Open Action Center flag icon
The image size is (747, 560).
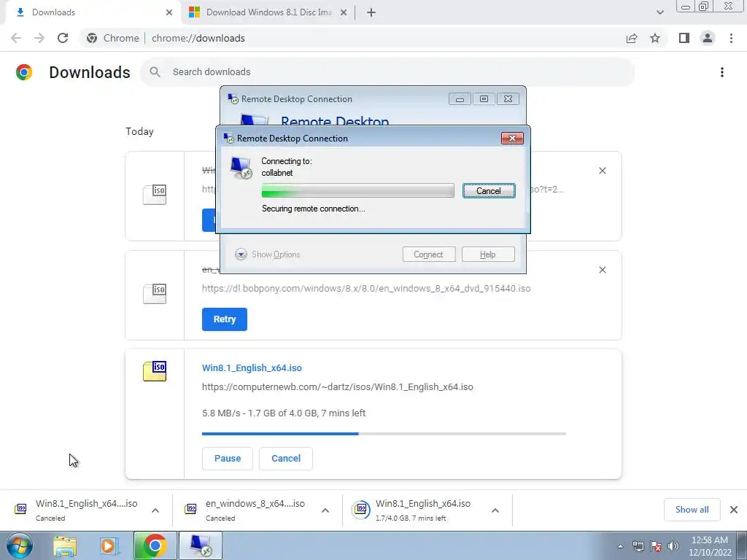click(x=656, y=546)
